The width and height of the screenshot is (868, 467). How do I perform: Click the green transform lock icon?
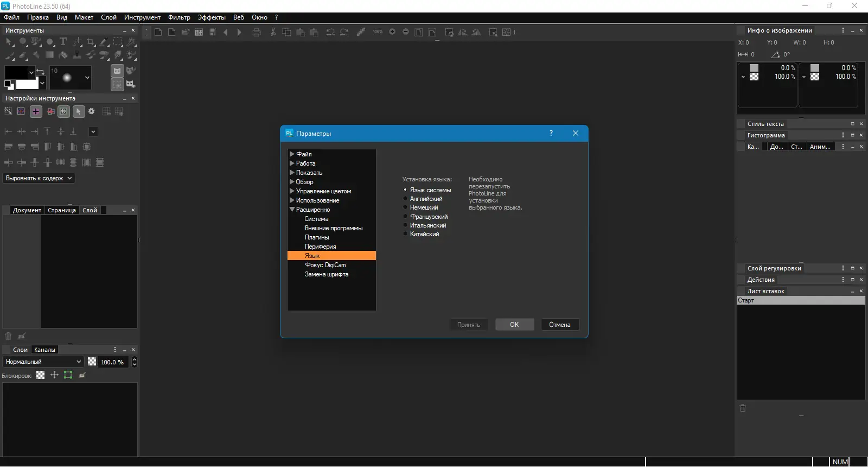click(x=68, y=375)
